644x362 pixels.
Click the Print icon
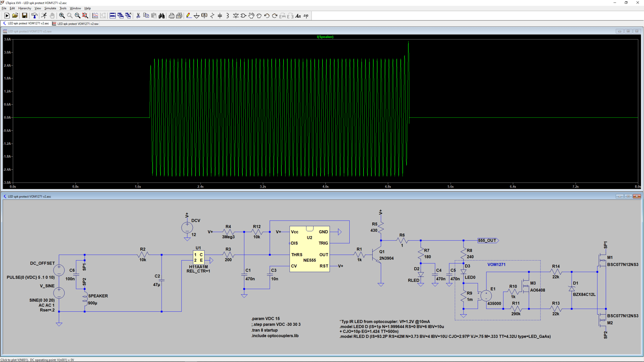click(x=171, y=16)
